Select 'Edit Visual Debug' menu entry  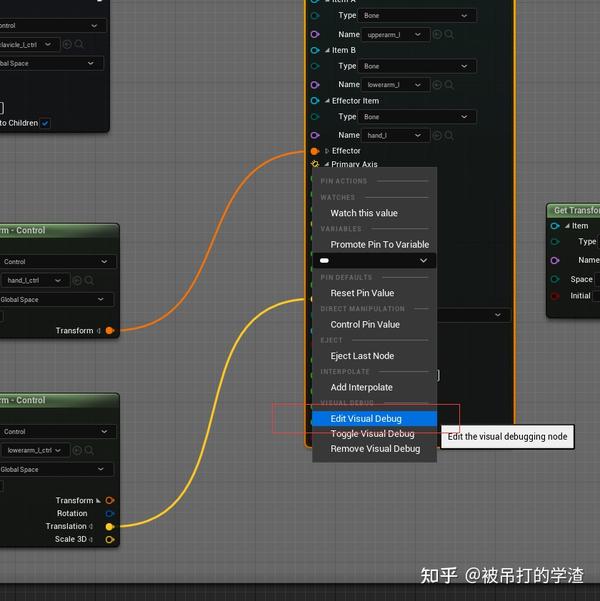tap(375, 419)
